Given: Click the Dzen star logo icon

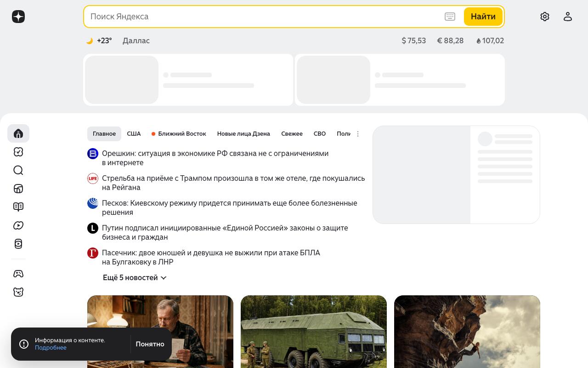Looking at the screenshot, I should tap(18, 17).
